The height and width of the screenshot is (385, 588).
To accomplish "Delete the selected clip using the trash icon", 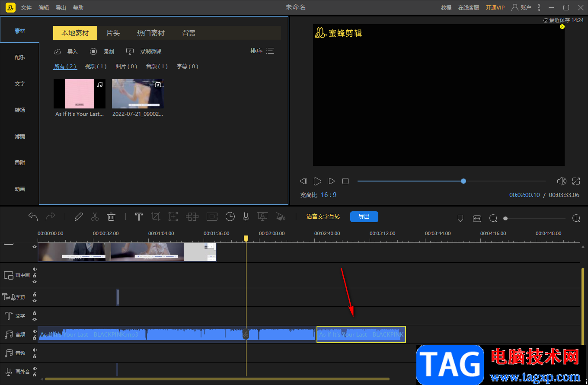I will pyautogui.click(x=111, y=217).
